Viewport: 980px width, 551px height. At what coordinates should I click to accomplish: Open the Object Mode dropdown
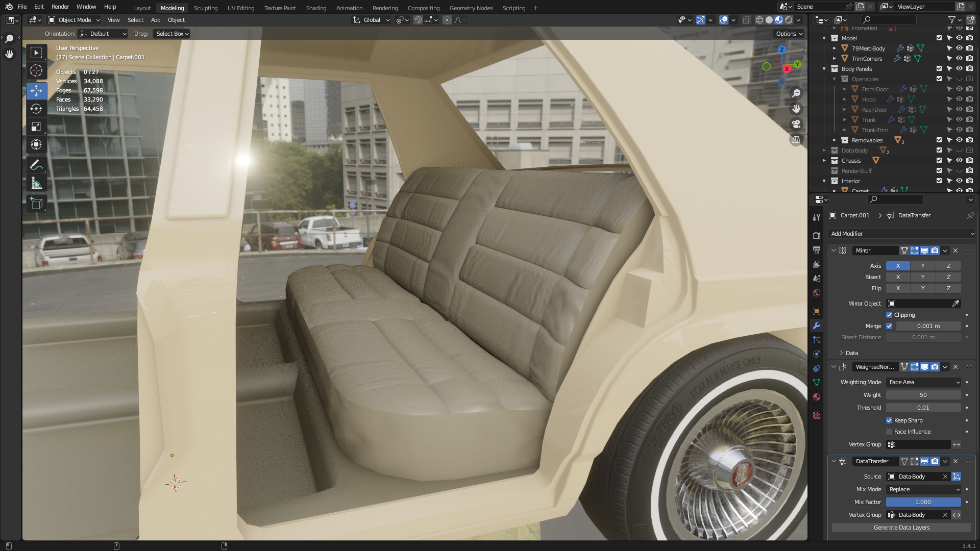74,20
